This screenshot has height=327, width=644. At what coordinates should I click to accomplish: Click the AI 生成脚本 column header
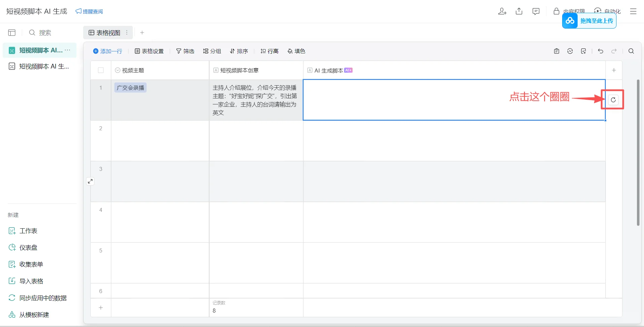coord(454,70)
